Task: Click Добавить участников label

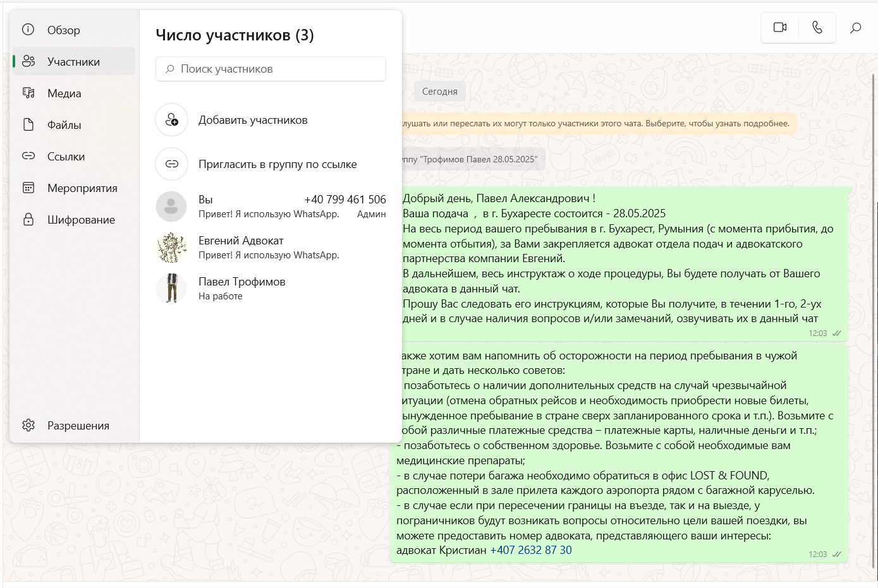Action: pyautogui.click(x=253, y=120)
